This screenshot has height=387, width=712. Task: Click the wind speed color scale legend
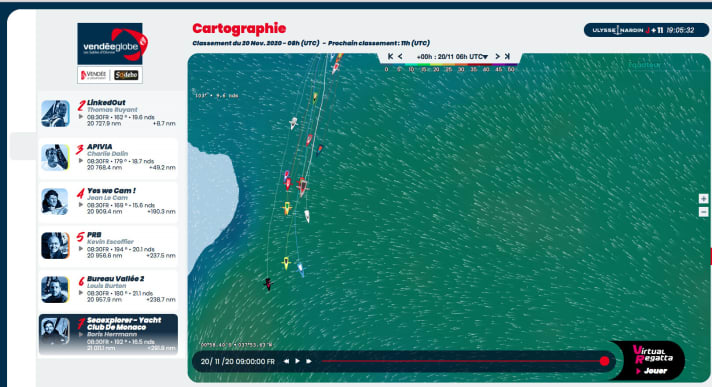coord(450,67)
